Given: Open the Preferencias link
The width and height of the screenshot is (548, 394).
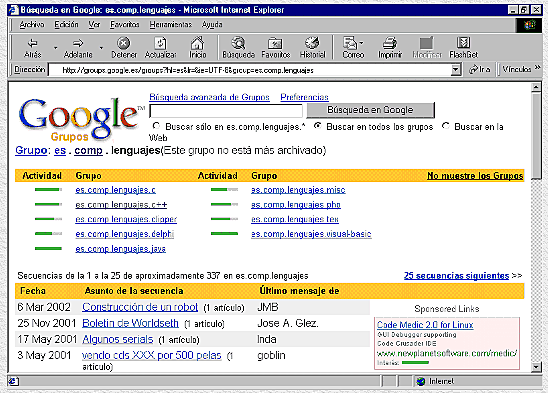Looking at the screenshot, I should [304, 97].
